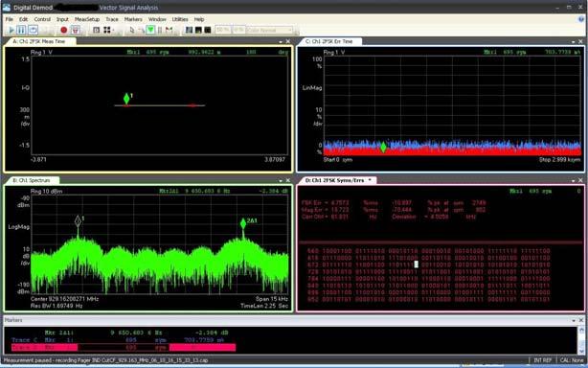Click Res BW value in Spectrum panel
Image resolution: width=588 pixels, height=368 pixels.
coord(57,306)
